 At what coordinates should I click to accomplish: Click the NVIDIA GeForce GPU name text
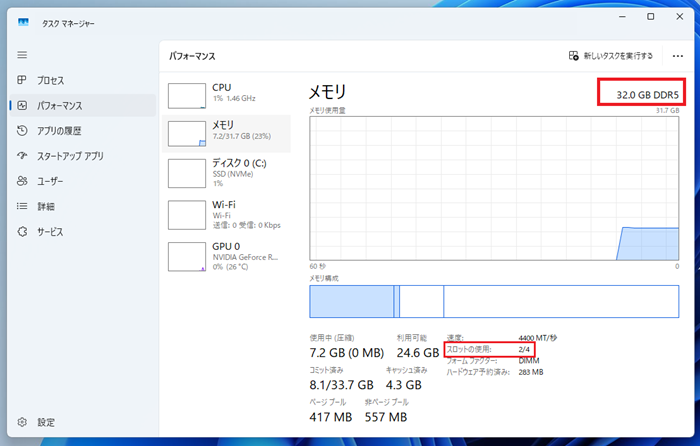tap(245, 257)
